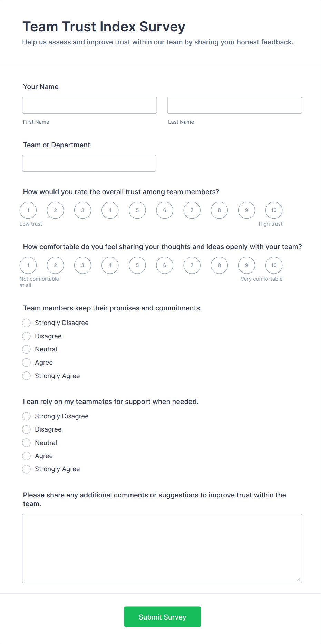Choose Strongly Agree for relying on teammates
This screenshot has height=644, width=321.
[27, 469]
